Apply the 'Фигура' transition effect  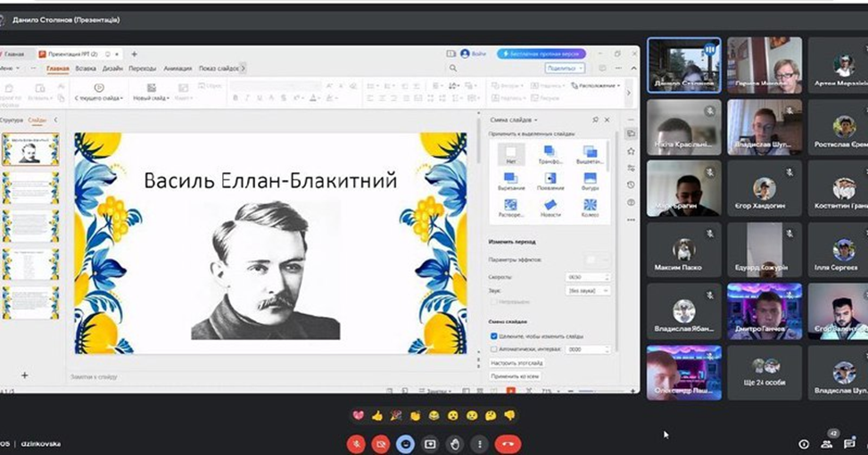pos(590,181)
